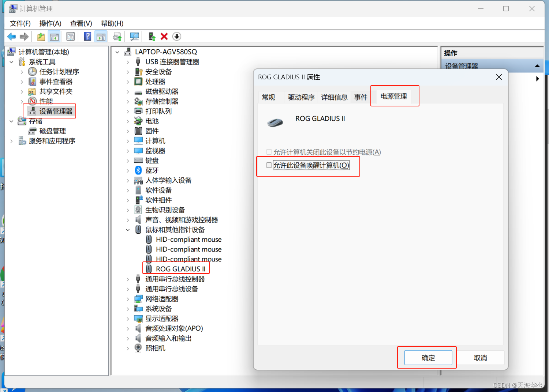Click the 照相机 camera icon in device list
The height and width of the screenshot is (392, 549).
[138, 348]
